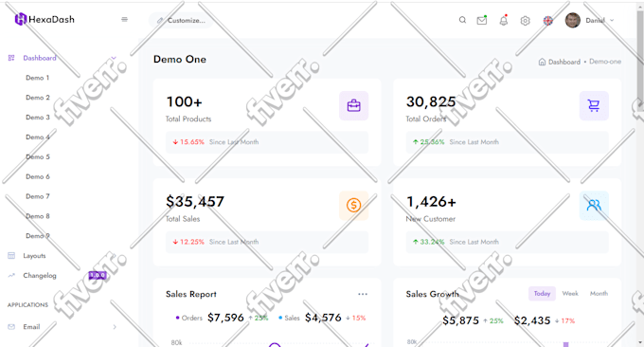Click the Daniel user avatar
644x347 pixels.
[x=573, y=20]
